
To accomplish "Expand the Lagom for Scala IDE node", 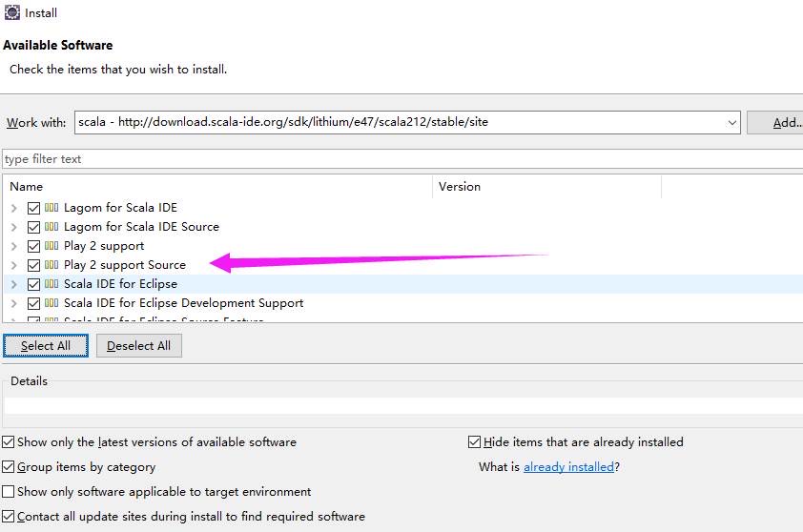I will (x=13, y=208).
